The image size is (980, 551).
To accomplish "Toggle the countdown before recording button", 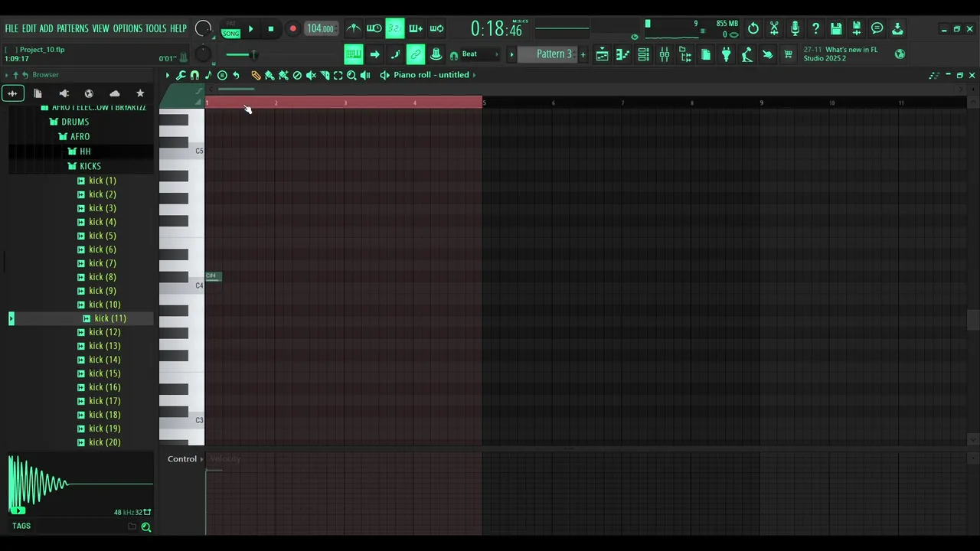I will (x=394, y=28).
